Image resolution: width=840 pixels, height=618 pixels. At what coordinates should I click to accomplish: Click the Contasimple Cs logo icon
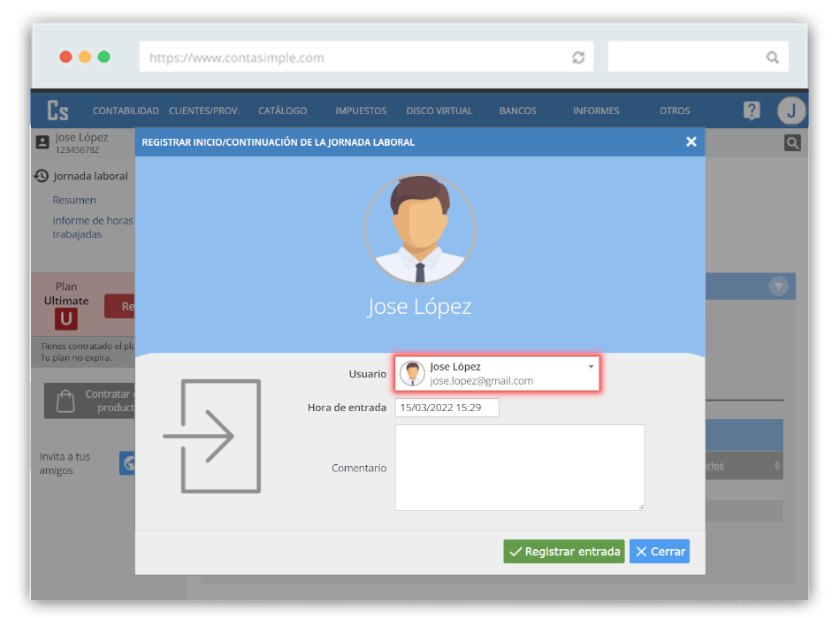58,111
